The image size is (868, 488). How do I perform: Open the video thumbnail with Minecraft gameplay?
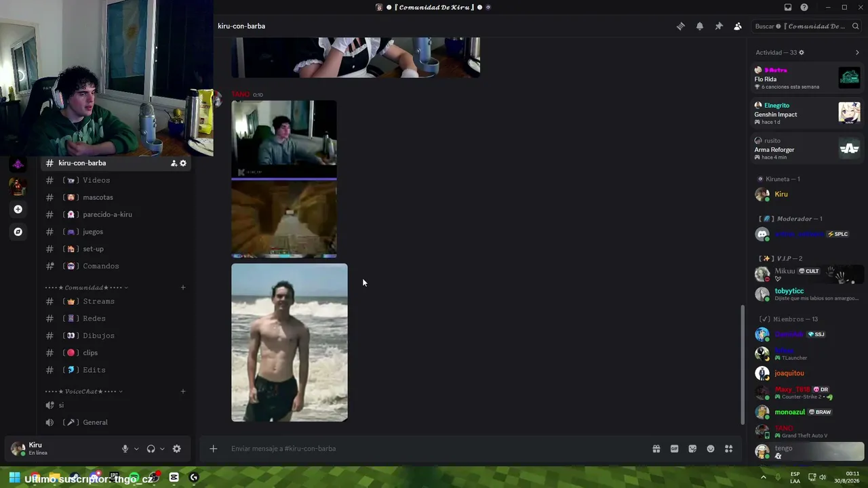coord(284,180)
